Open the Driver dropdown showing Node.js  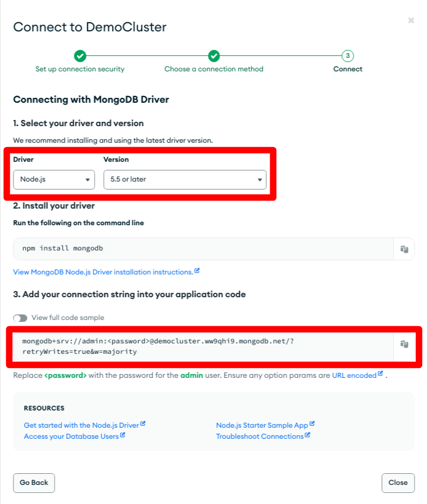tap(54, 180)
